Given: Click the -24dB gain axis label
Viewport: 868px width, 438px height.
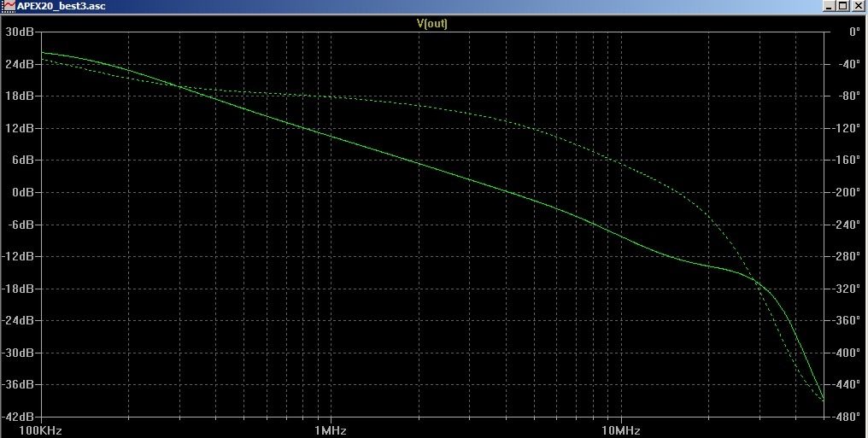Looking at the screenshot, I should tap(18, 321).
